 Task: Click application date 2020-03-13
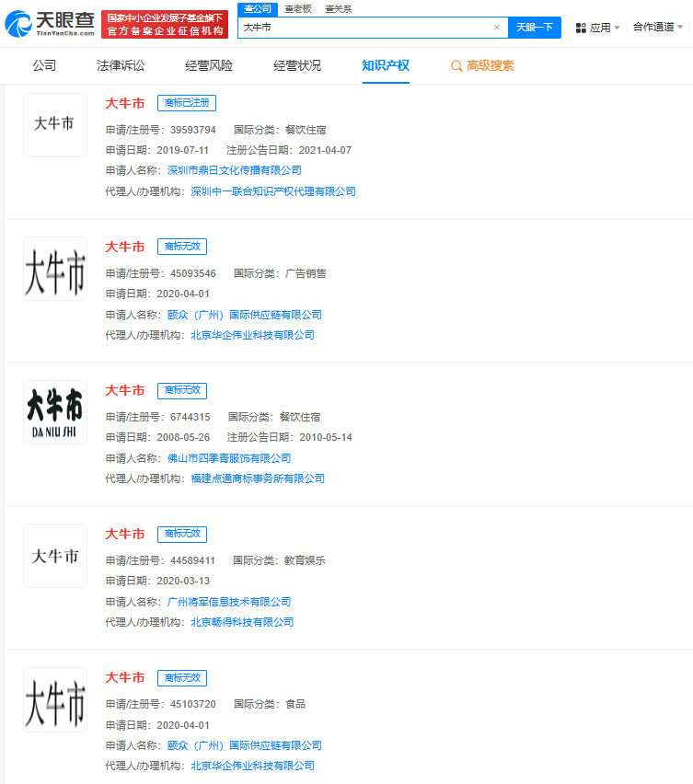point(183,581)
